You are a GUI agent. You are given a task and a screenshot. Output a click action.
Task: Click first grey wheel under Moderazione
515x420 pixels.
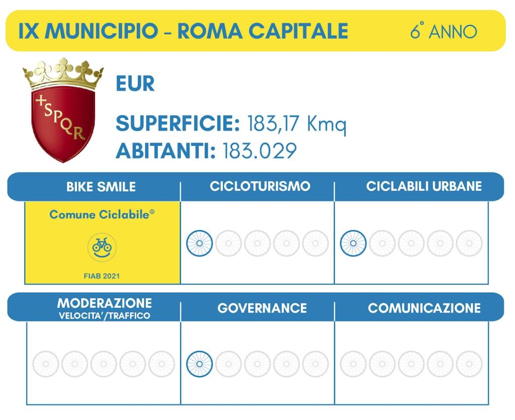pyautogui.click(x=46, y=364)
